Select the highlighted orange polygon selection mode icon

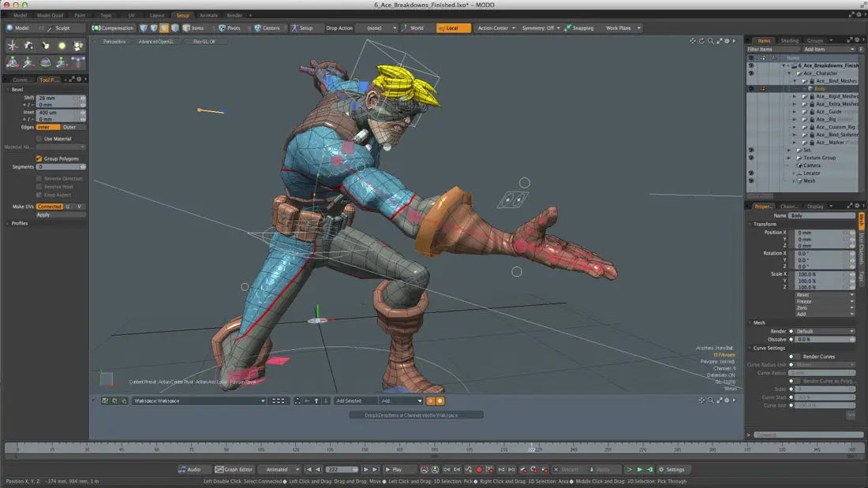(x=164, y=28)
